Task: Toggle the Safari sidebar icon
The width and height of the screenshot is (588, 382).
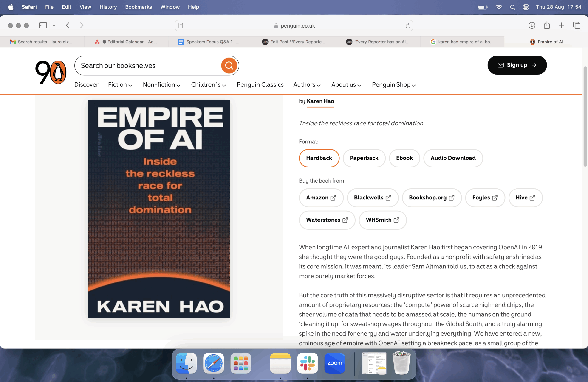Action: (x=43, y=25)
